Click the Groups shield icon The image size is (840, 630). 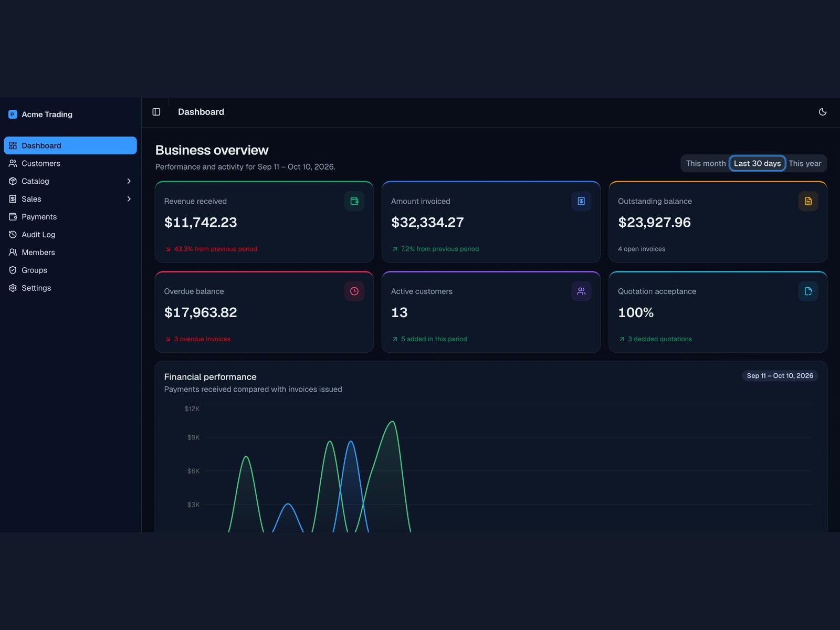click(13, 270)
